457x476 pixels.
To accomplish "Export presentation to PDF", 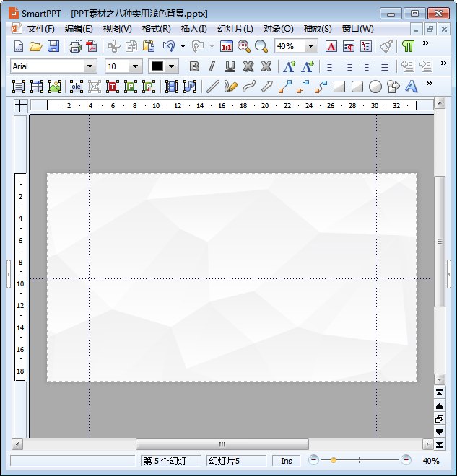I will [92, 46].
